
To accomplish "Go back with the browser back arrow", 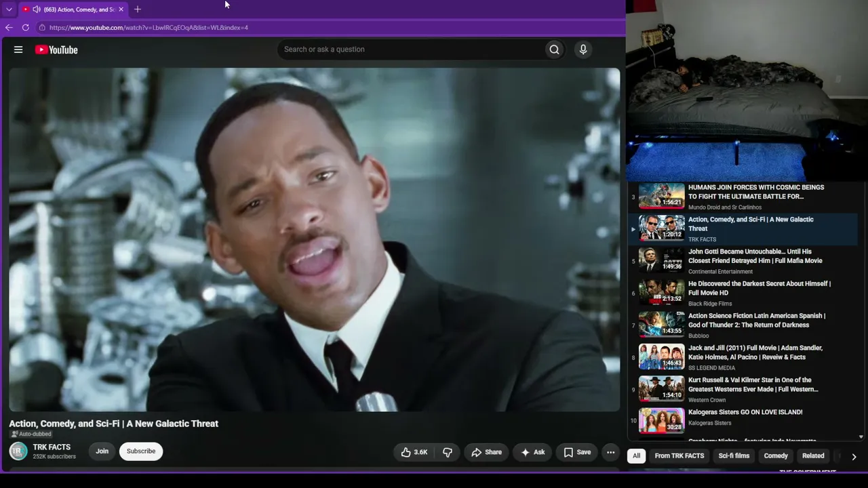I will click(9, 28).
